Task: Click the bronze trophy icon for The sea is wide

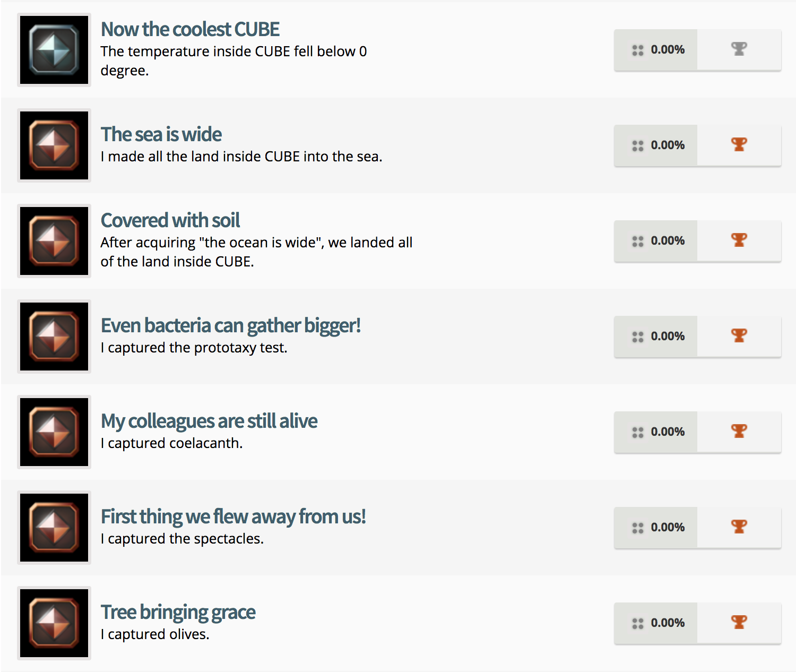Action: pos(739,145)
